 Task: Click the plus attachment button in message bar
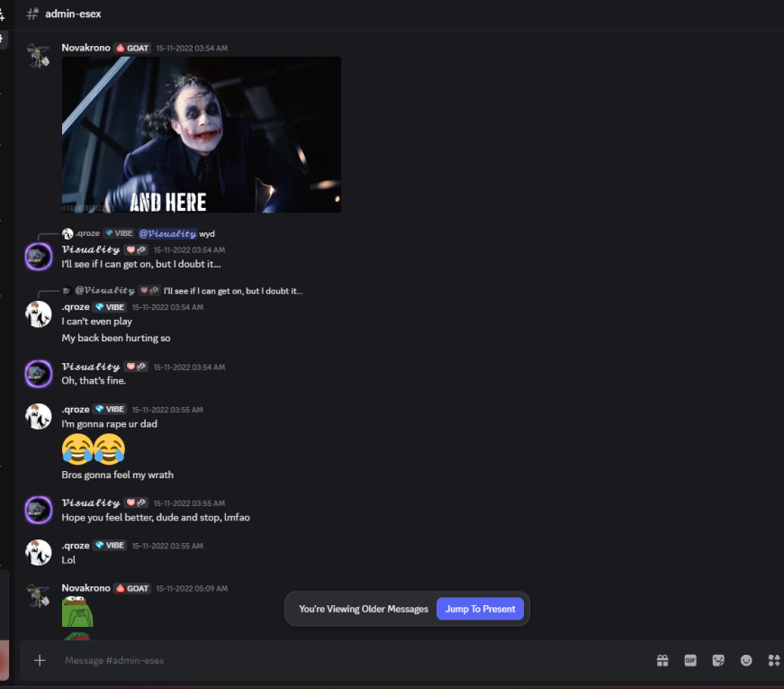[40, 660]
